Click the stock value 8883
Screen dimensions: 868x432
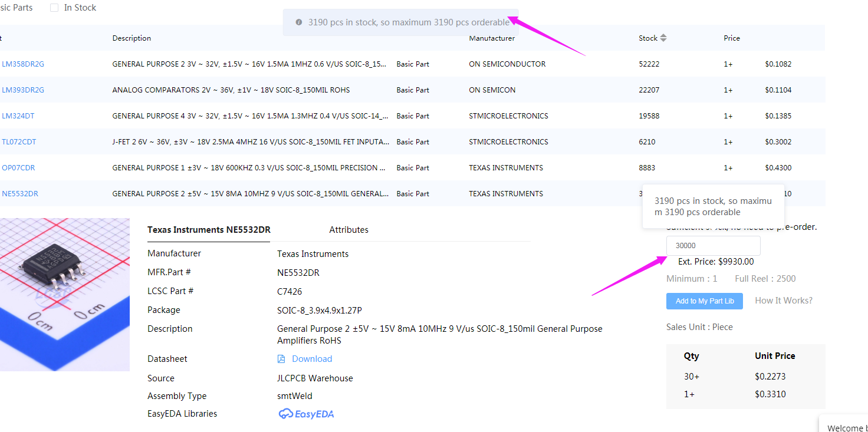tap(647, 168)
